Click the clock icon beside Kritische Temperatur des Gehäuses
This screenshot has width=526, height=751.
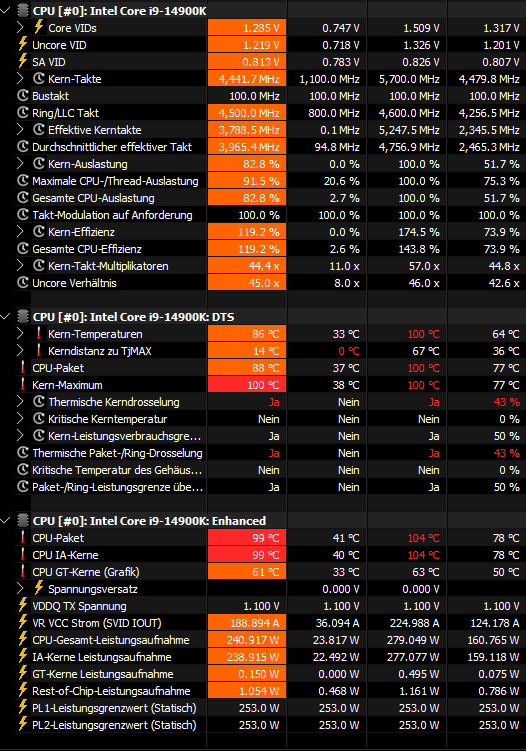[x=23, y=470]
